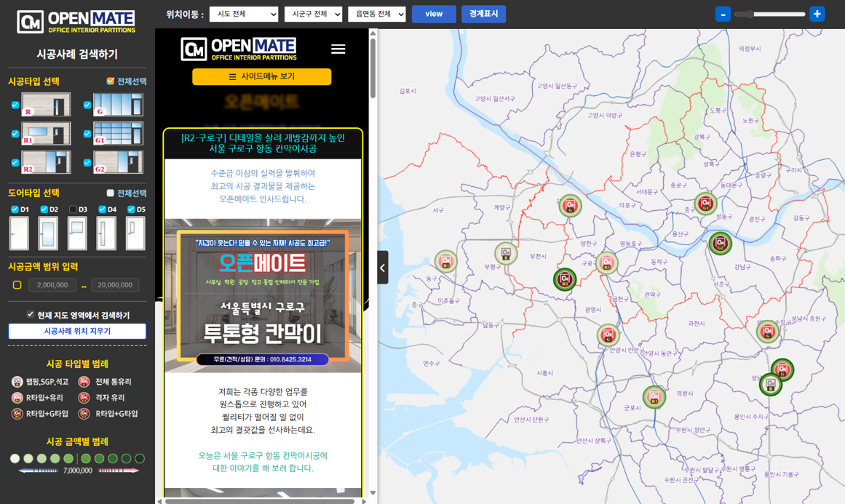Click the hamburger menu icon in the mobile preview
Image resolution: width=845 pixels, height=504 pixels.
[x=338, y=49]
